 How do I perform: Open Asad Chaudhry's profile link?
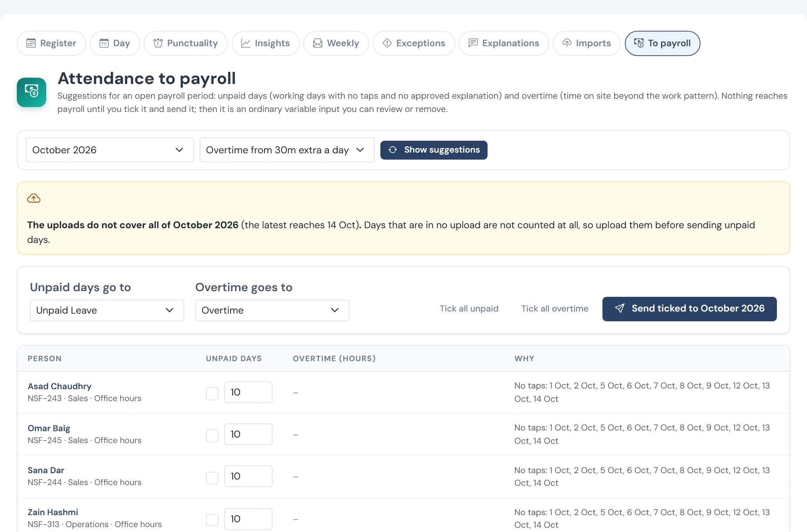[60, 386]
